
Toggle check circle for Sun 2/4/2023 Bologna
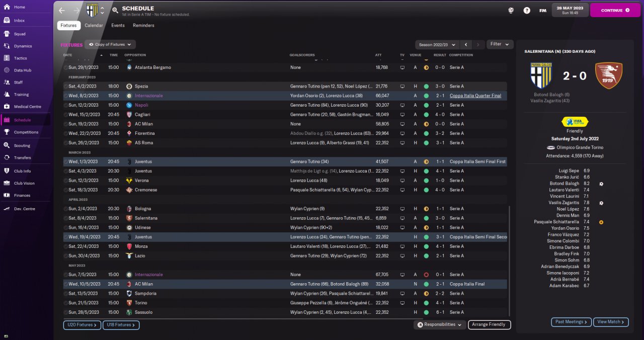coord(65,209)
